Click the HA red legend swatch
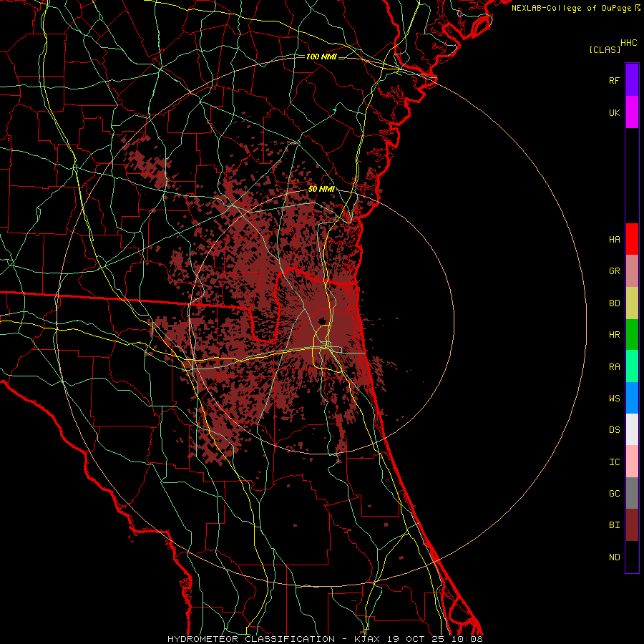This screenshot has height=644, width=644. click(x=632, y=239)
